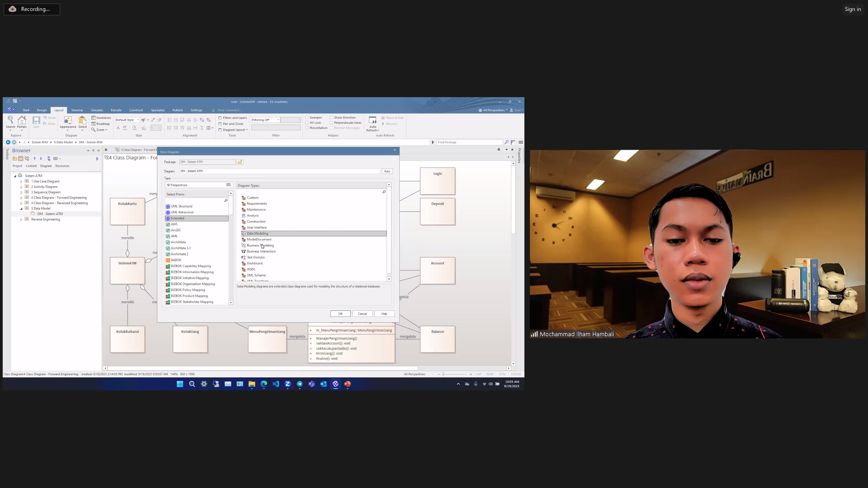Click package browse folder icon in dialog
Screen dimensions: 868x488
(x=240, y=162)
